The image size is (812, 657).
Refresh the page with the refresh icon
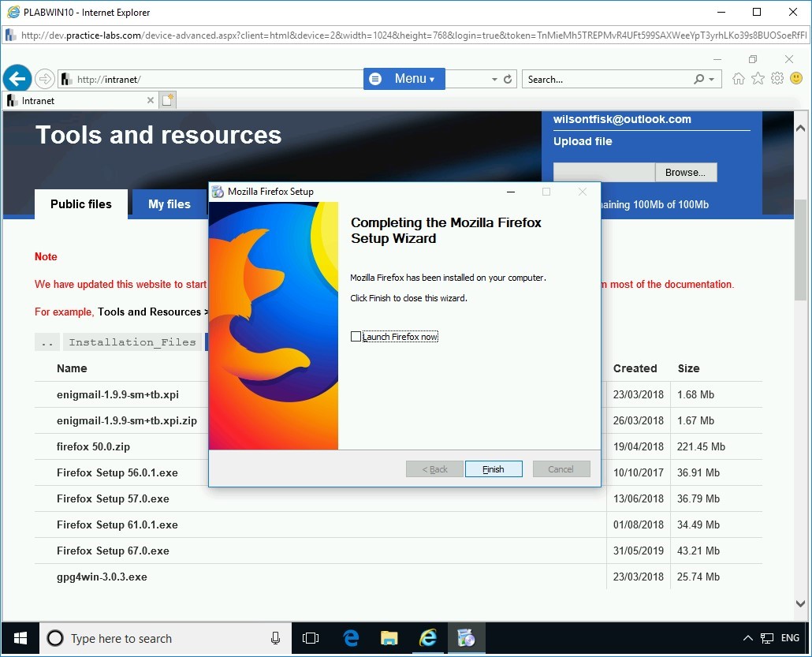click(x=509, y=79)
